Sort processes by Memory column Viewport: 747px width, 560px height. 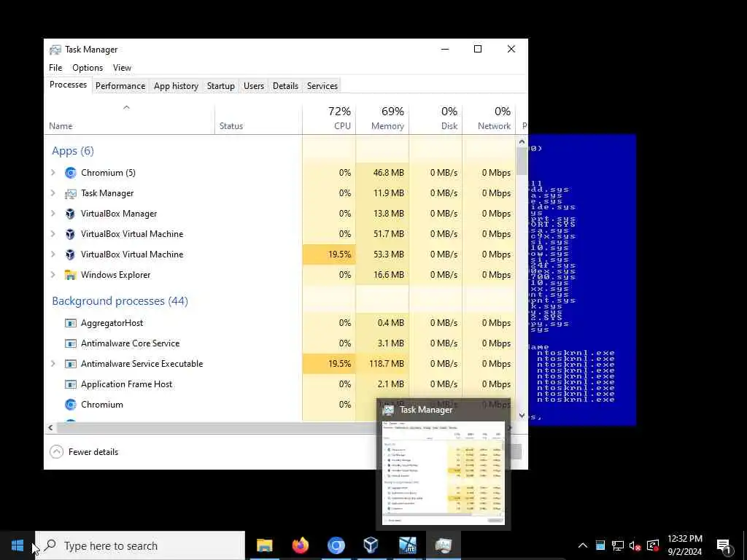[382, 119]
